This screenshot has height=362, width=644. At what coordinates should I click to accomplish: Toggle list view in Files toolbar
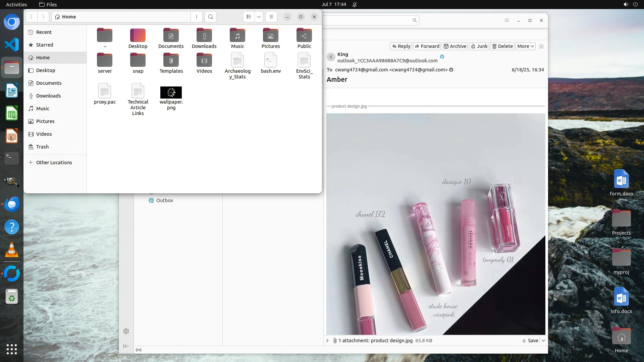point(249,17)
